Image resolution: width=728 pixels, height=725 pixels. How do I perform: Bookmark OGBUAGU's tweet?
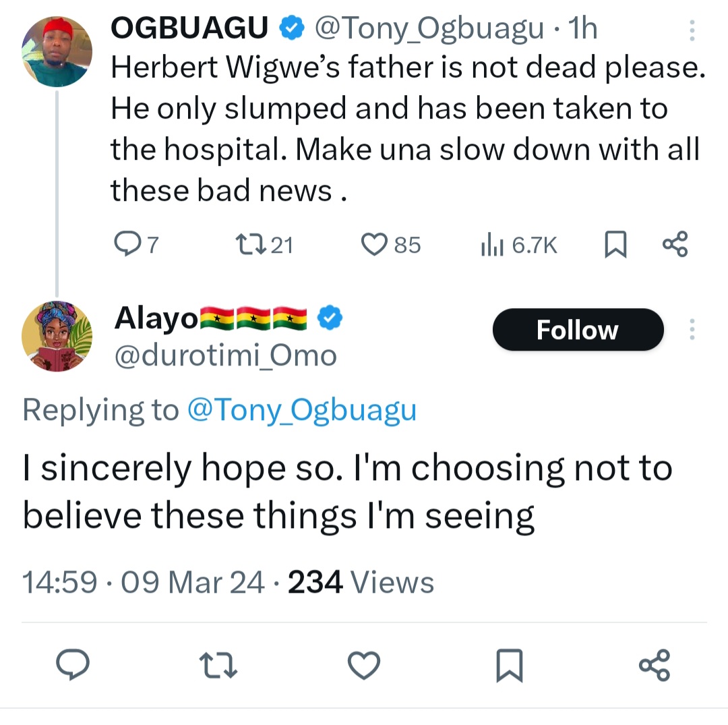pyautogui.click(x=615, y=244)
